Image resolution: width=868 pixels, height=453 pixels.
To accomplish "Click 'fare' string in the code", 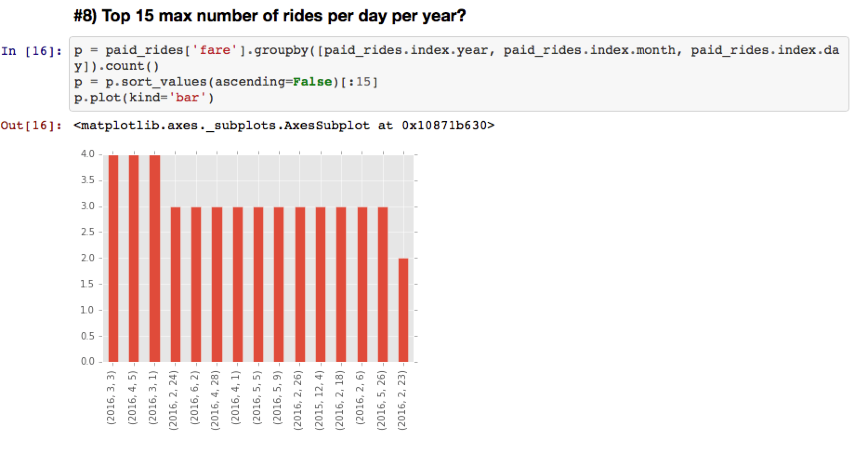I will (x=214, y=50).
